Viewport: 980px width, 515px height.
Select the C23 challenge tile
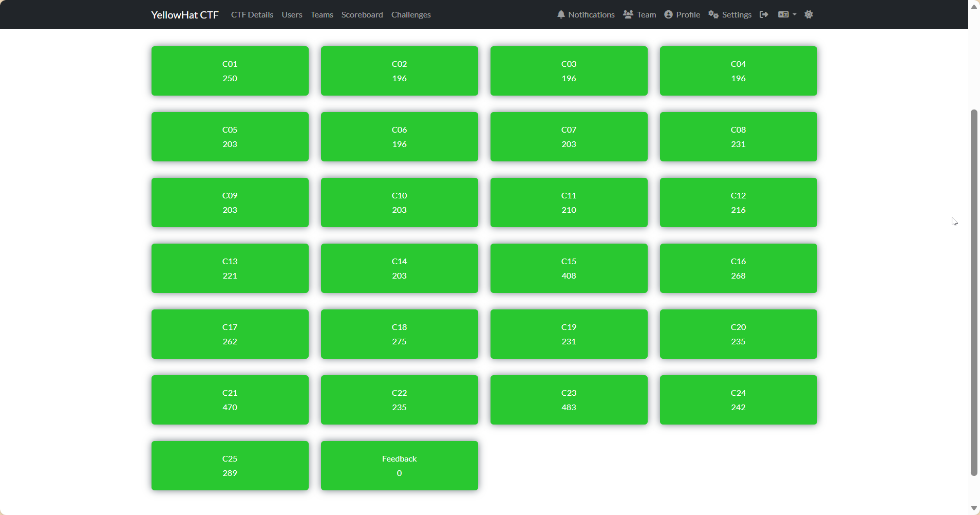point(569,400)
